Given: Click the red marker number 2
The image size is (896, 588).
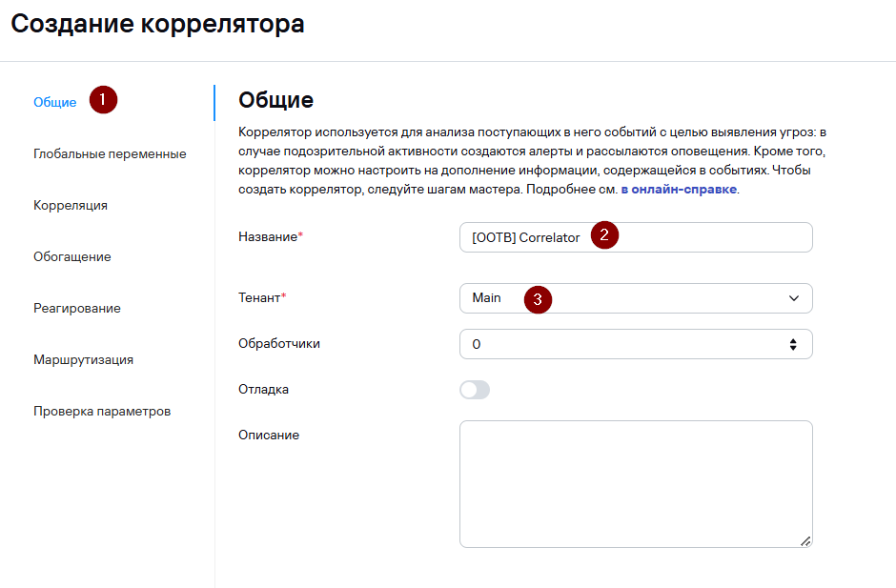Looking at the screenshot, I should 604,234.
